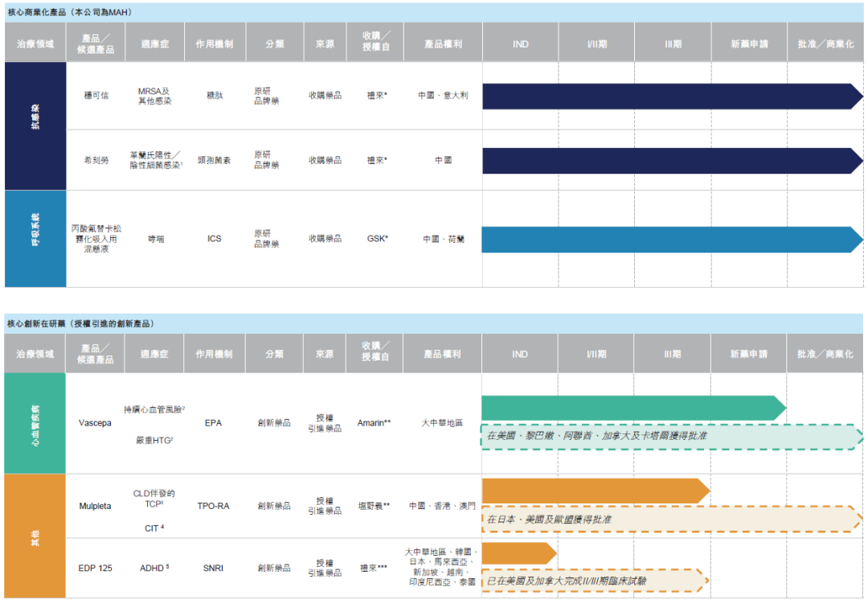Select the Mulpleta product name

(96, 506)
